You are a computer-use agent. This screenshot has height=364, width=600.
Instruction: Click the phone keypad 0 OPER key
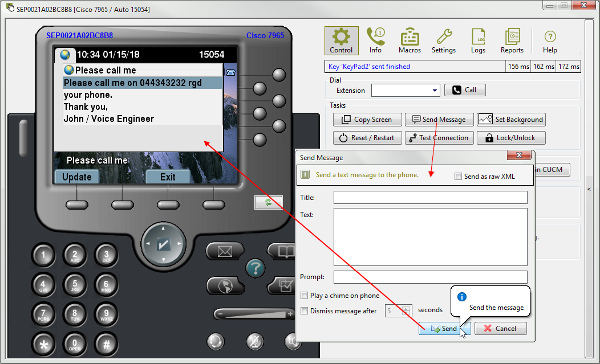[x=75, y=345]
